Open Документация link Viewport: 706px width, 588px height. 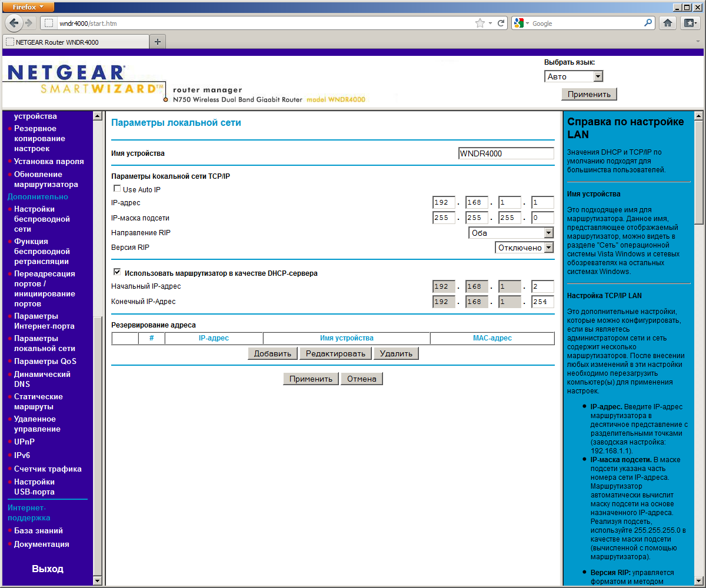[42, 544]
